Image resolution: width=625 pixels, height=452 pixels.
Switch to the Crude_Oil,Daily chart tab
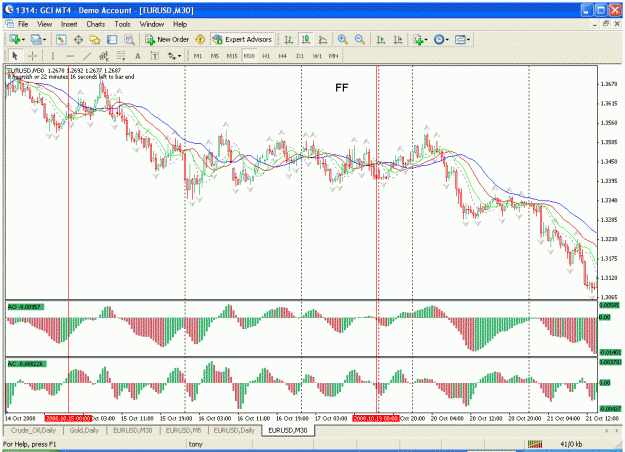point(33,430)
